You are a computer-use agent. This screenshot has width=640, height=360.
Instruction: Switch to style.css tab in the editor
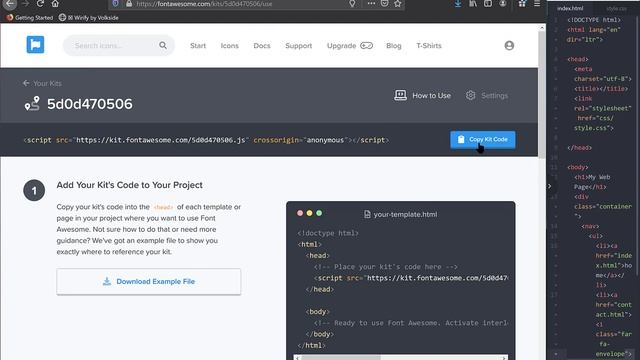click(616, 8)
